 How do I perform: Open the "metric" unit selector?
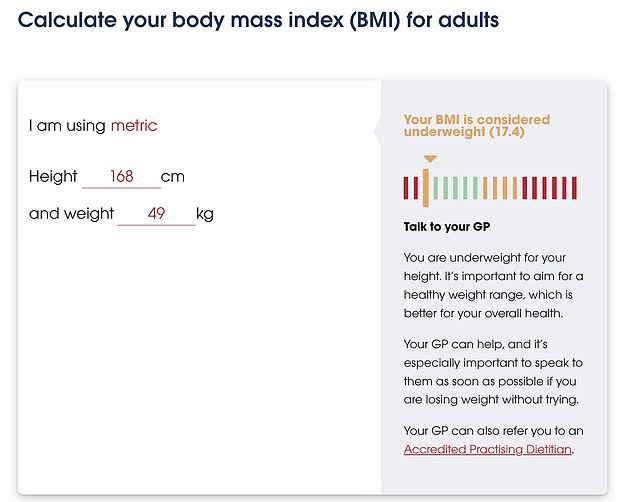(134, 125)
